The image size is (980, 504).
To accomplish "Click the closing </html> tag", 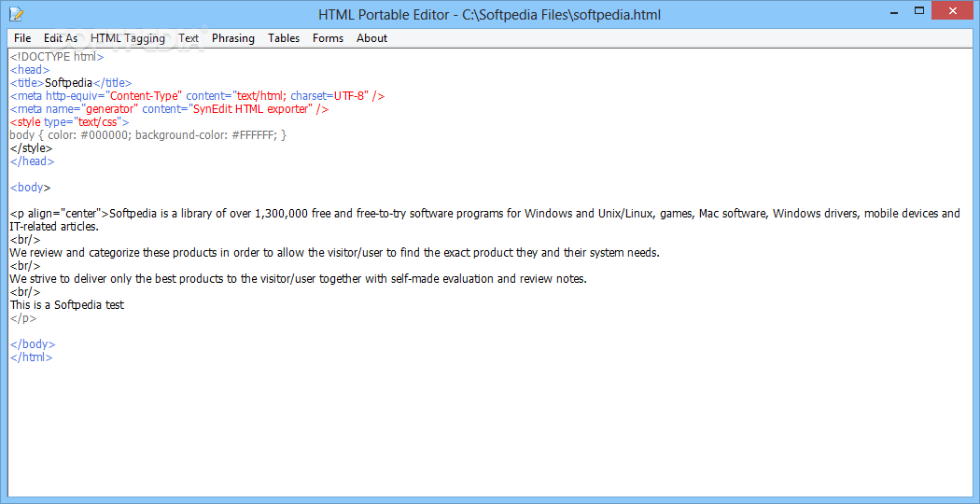I will (x=31, y=357).
